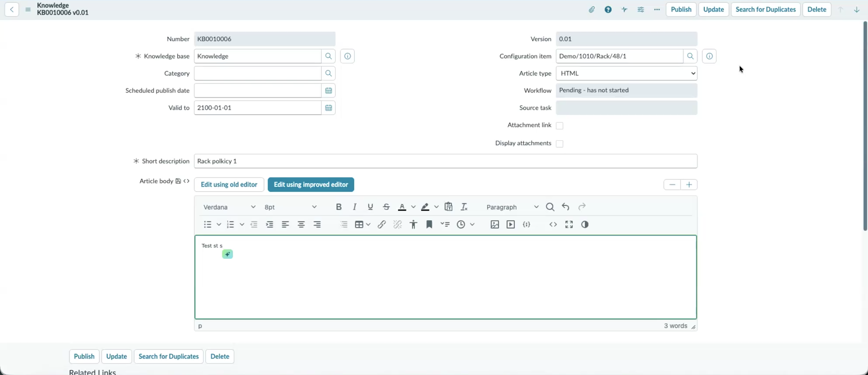This screenshot has height=375, width=868.
Task: Choose Edit using improved editor
Action: tap(311, 185)
